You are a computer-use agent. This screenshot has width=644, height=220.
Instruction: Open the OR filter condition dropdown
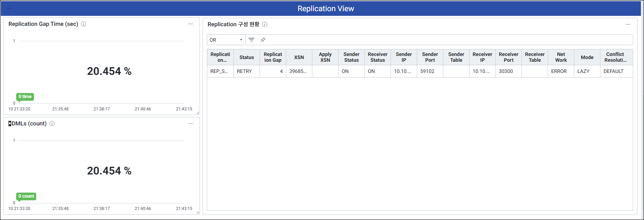pyautogui.click(x=226, y=40)
